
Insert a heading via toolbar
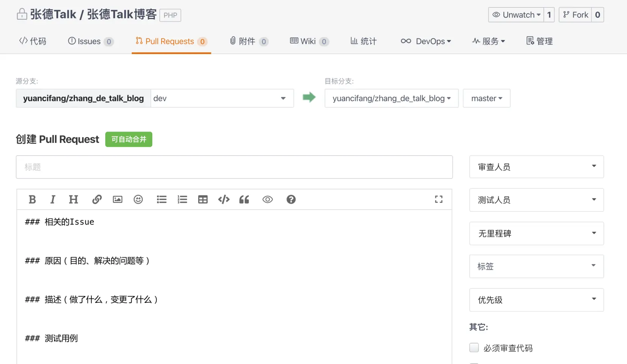(73, 200)
